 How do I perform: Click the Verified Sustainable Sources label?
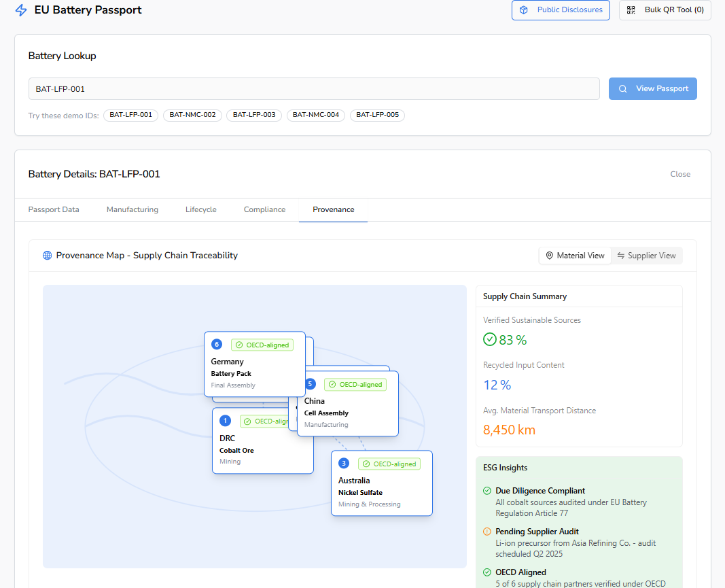[x=532, y=320]
